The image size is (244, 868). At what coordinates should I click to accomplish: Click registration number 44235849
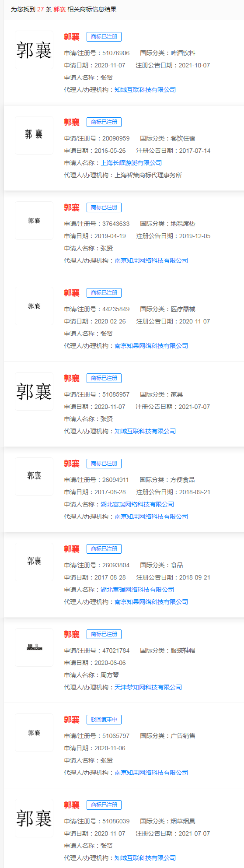pyautogui.click(x=116, y=309)
